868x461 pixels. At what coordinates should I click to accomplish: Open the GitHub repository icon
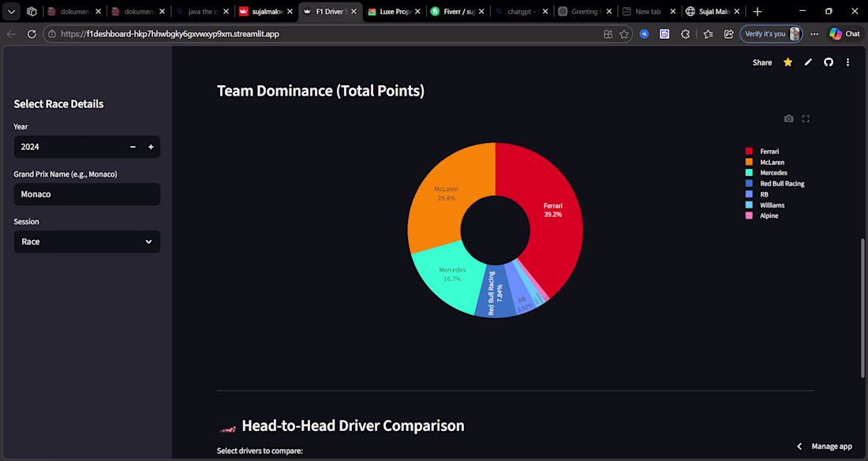click(828, 62)
